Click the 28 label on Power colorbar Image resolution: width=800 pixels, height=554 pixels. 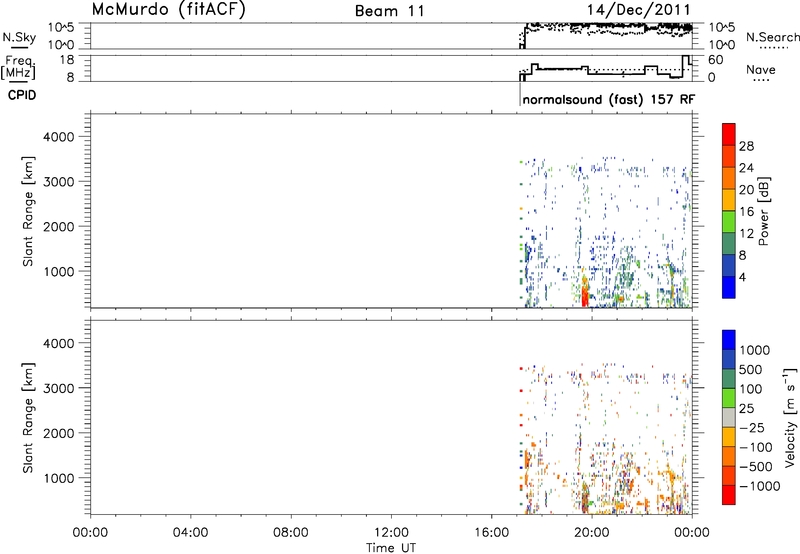click(746, 146)
